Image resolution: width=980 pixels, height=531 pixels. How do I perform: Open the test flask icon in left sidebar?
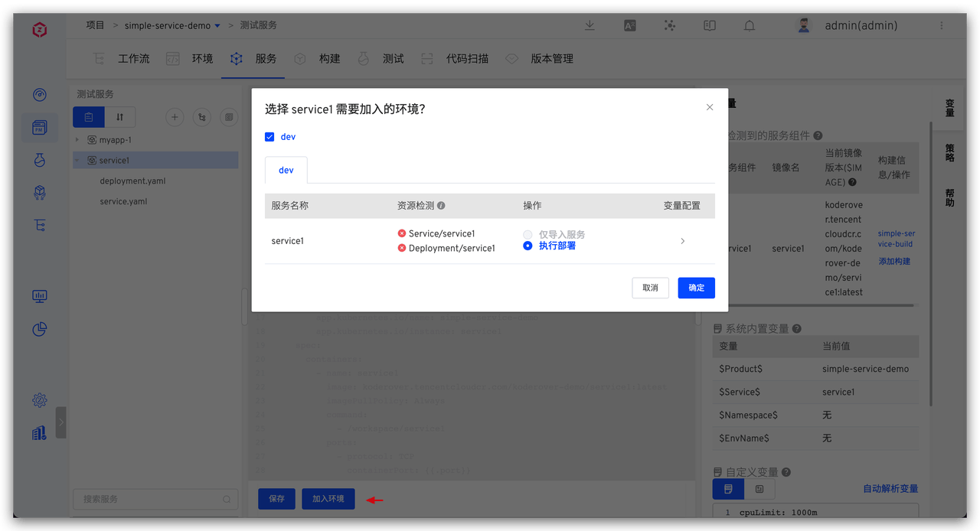(40, 159)
